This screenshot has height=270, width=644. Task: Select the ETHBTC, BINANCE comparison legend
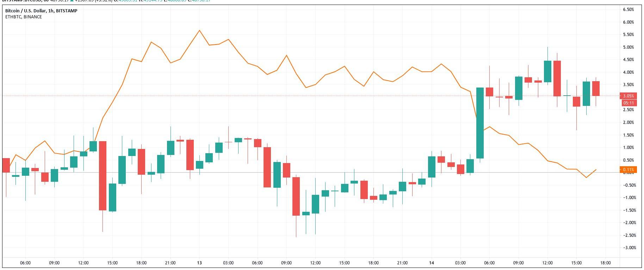pyautogui.click(x=23, y=17)
